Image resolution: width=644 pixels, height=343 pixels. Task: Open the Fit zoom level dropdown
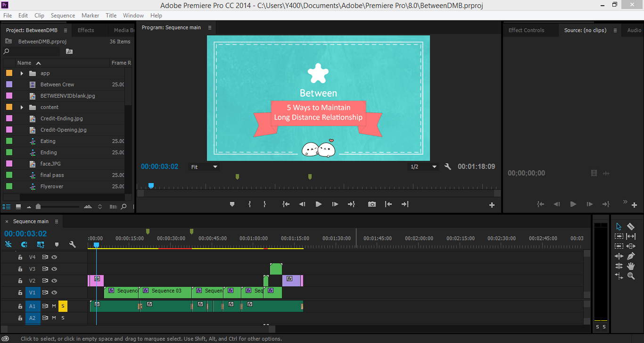coord(204,167)
